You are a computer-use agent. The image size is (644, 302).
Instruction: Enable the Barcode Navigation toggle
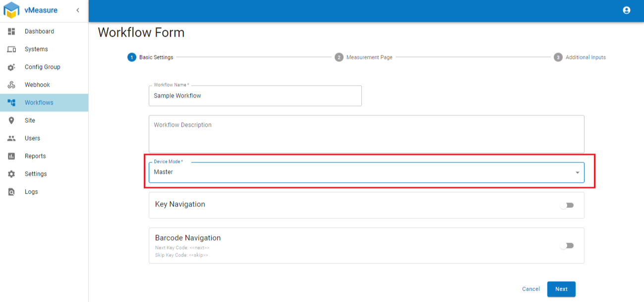click(x=567, y=246)
